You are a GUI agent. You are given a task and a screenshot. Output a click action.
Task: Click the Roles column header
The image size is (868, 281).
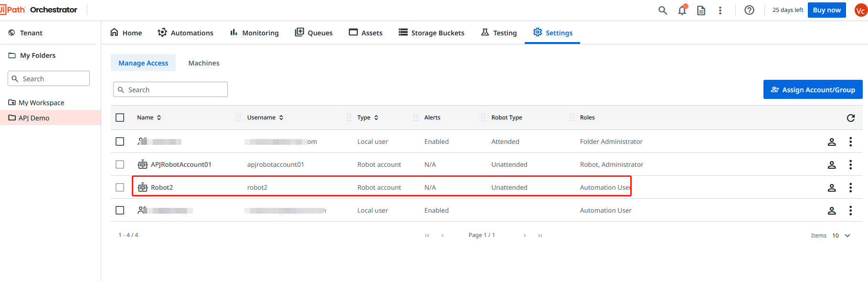(x=587, y=118)
